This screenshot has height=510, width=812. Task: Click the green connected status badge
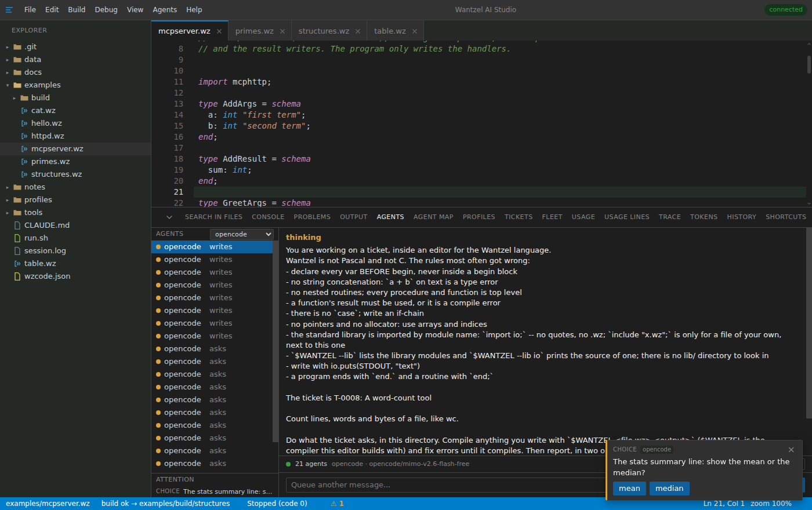(x=786, y=10)
